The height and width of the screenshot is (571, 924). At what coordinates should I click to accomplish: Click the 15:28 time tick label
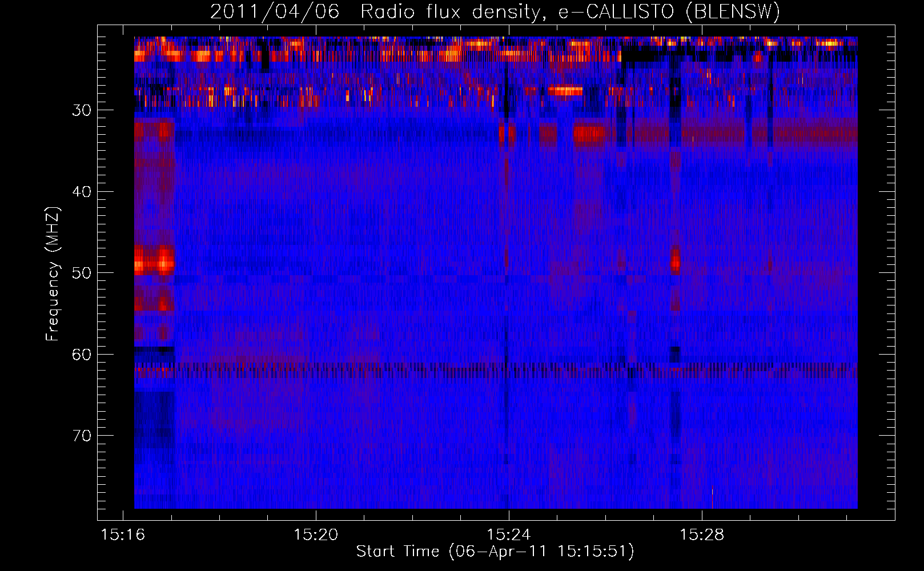click(702, 534)
